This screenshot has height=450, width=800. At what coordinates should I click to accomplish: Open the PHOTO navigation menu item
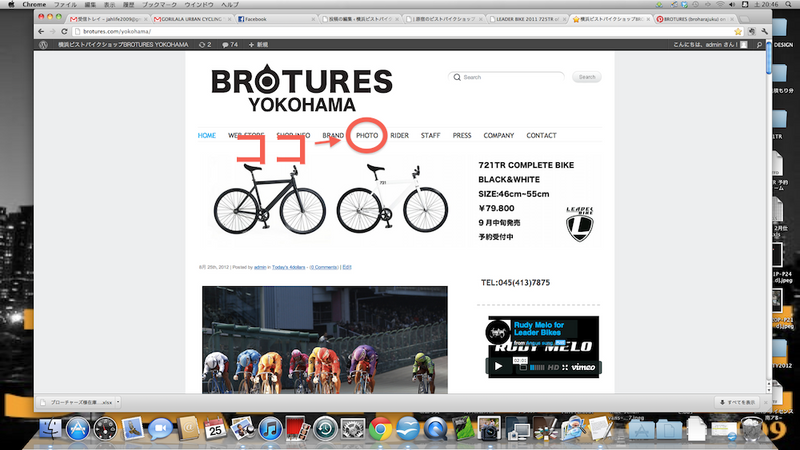point(367,136)
